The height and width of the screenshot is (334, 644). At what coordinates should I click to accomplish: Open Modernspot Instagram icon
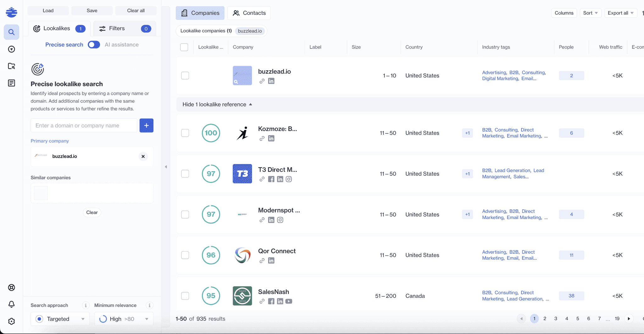pyautogui.click(x=280, y=220)
